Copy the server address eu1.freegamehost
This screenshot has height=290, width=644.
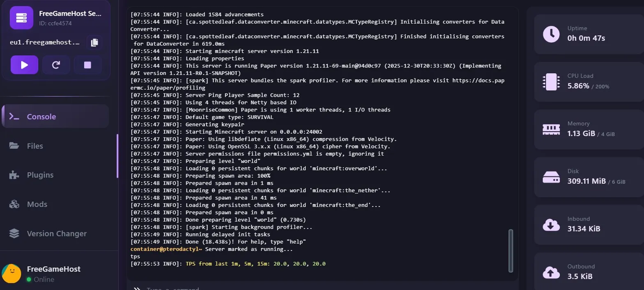pos(94,42)
